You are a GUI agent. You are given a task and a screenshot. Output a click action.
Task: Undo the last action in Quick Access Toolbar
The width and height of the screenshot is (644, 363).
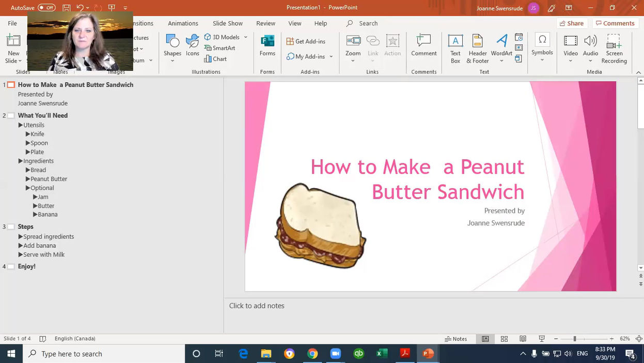click(x=80, y=8)
